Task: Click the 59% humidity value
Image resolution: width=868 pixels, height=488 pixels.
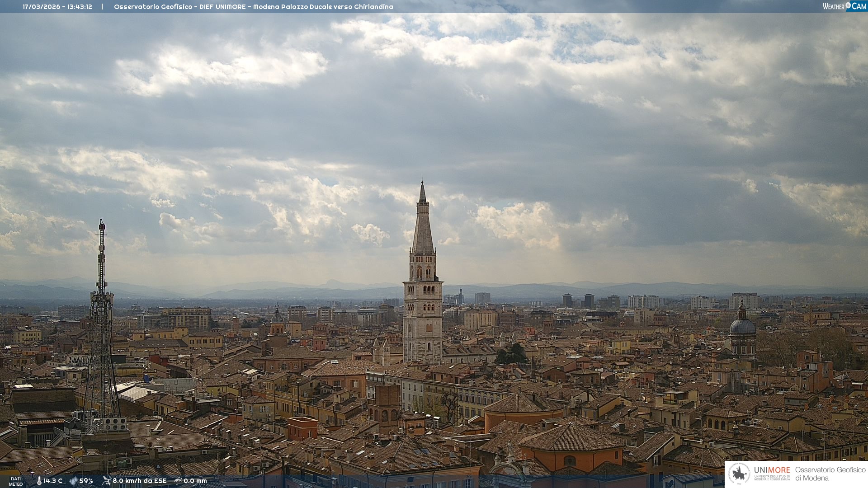Action: (86, 481)
